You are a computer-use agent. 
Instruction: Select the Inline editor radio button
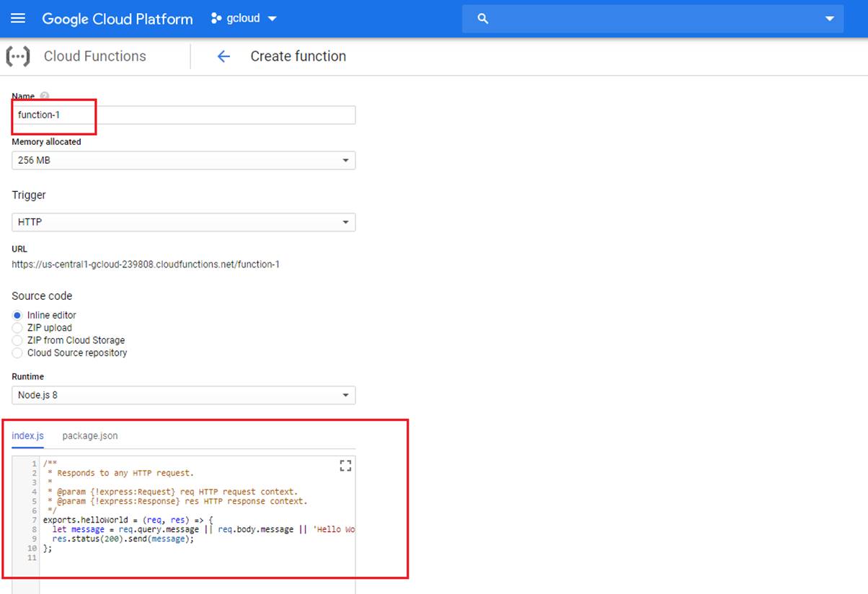[x=17, y=315]
